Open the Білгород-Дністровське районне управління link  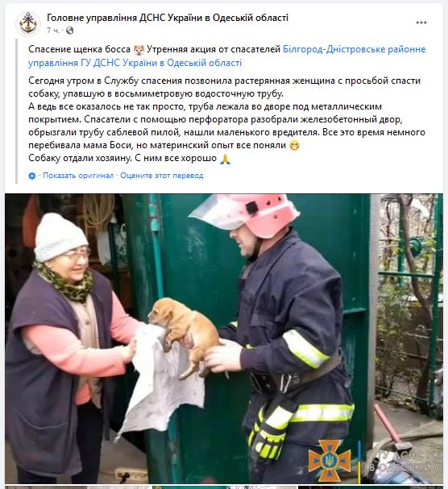click(354, 49)
